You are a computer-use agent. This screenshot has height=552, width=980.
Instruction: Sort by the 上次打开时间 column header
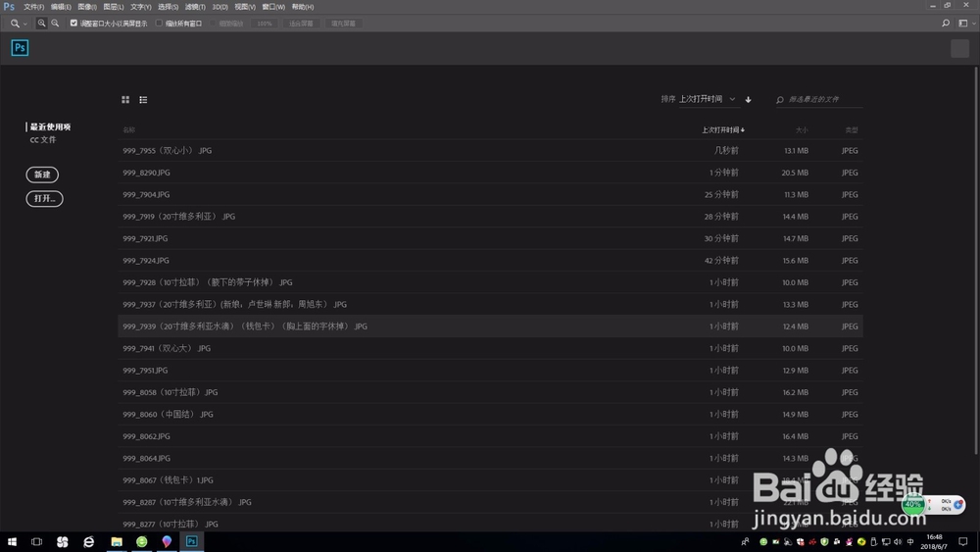tap(723, 130)
